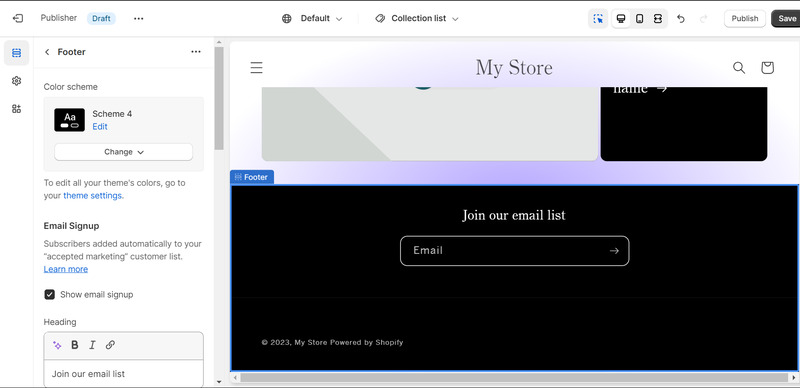The image size is (800, 388).
Task: Go back from the Footer panel
Action: 47,52
